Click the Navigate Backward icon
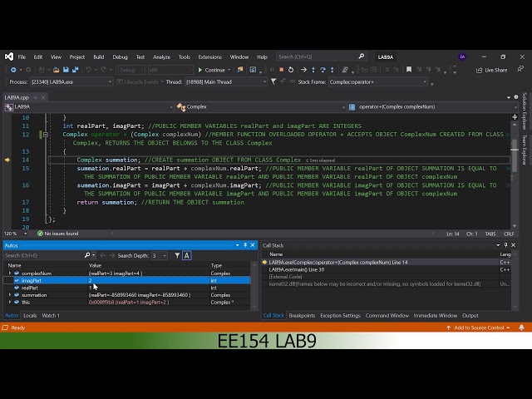 click(13, 70)
